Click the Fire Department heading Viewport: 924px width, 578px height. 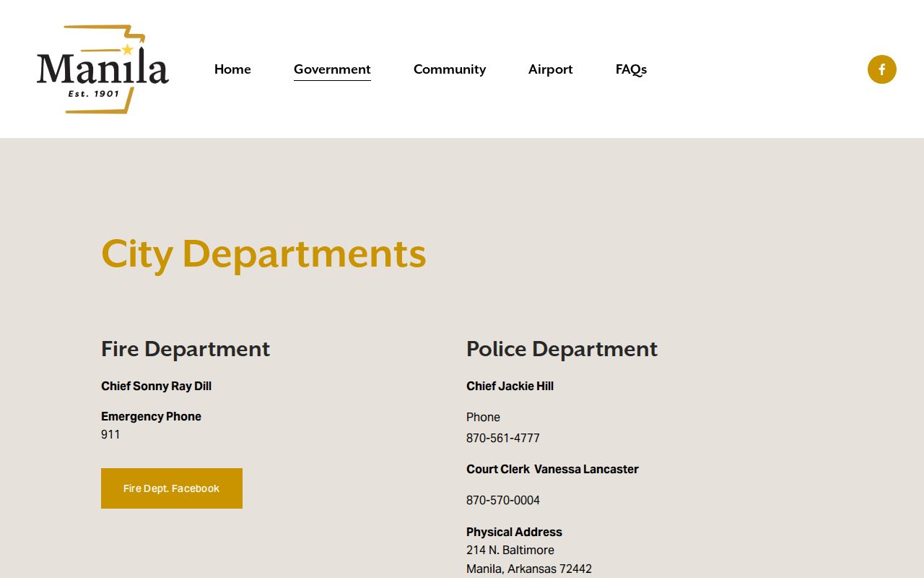click(x=186, y=349)
